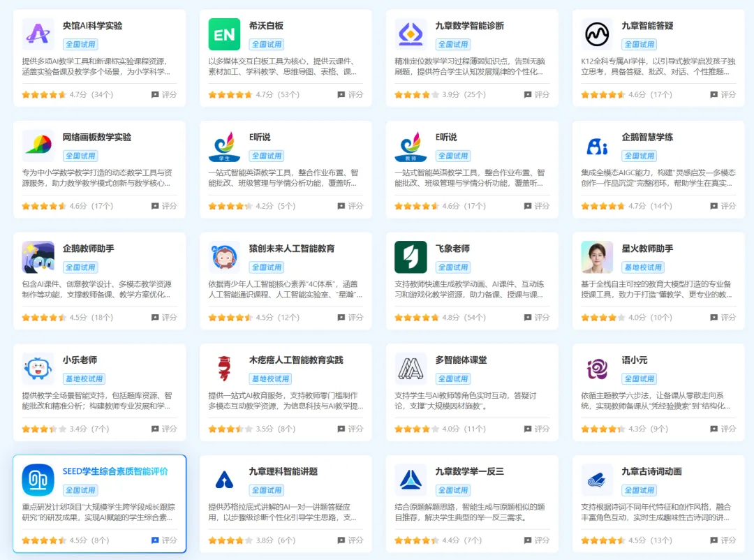Open the 九章数学智能诊断 title
This screenshot has height=560, width=754.
pos(469,26)
